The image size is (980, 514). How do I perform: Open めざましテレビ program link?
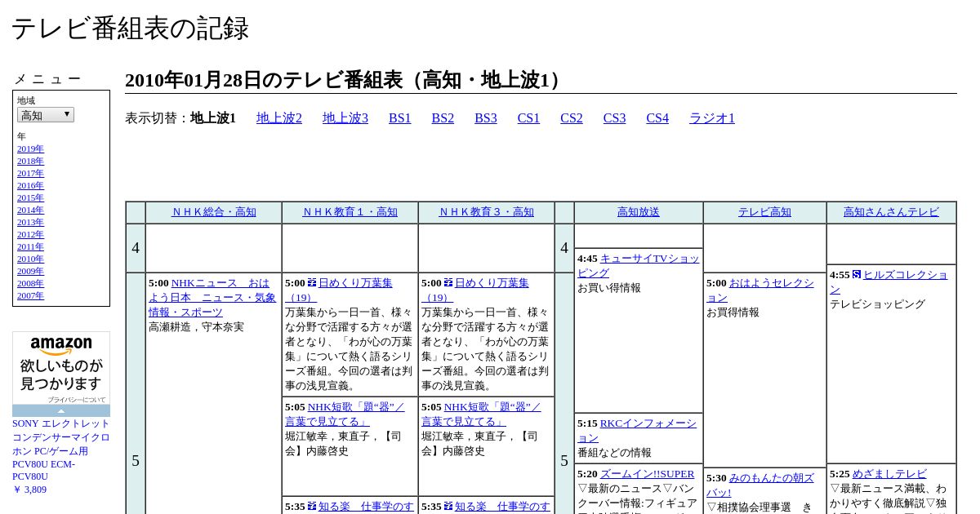point(889,474)
